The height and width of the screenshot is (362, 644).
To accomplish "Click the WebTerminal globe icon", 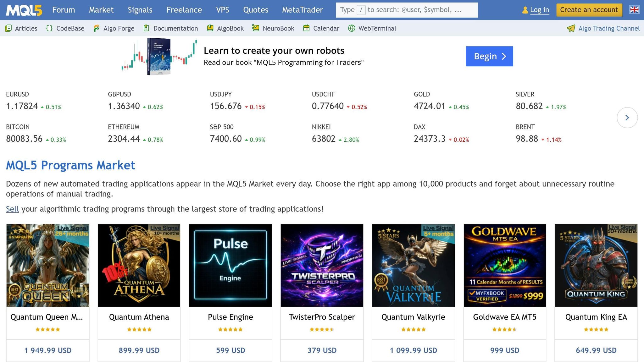I will (352, 28).
